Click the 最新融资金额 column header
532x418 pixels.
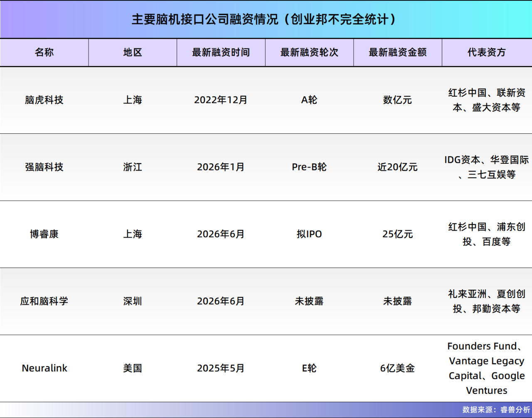pos(398,52)
